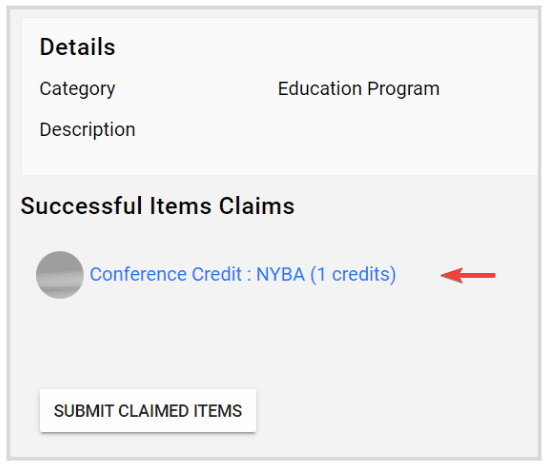This screenshot has width=548, height=466.
Task: Click the gray circular item icon
Action: 60,275
